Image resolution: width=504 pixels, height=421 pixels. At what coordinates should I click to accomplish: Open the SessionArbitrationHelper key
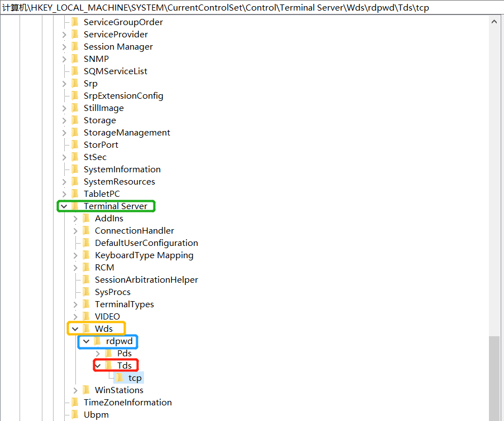click(146, 280)
